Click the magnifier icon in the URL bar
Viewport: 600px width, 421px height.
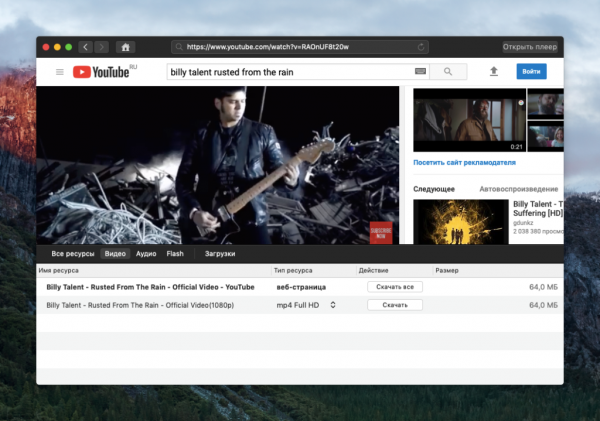point(179,47)
